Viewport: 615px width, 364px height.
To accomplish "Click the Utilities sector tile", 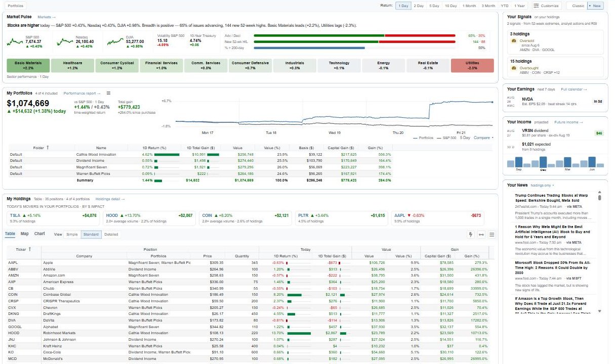I will tap(472, 65).
